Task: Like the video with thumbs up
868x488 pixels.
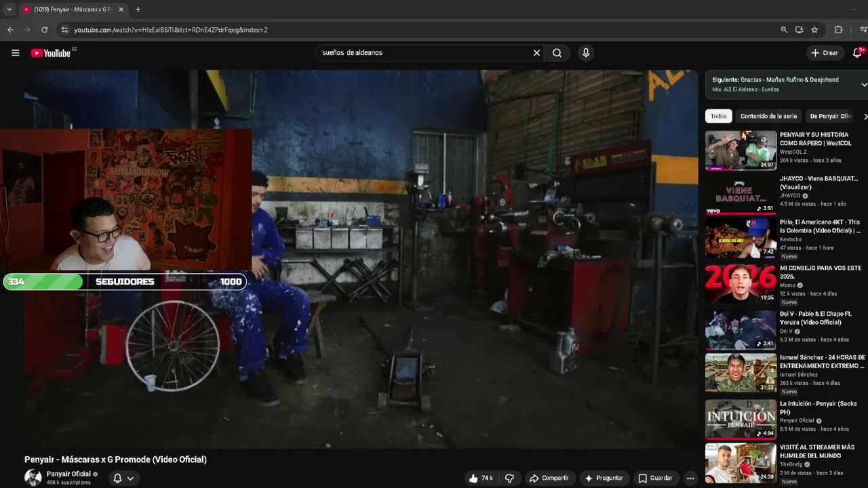Action: click(x=481, y=478)
